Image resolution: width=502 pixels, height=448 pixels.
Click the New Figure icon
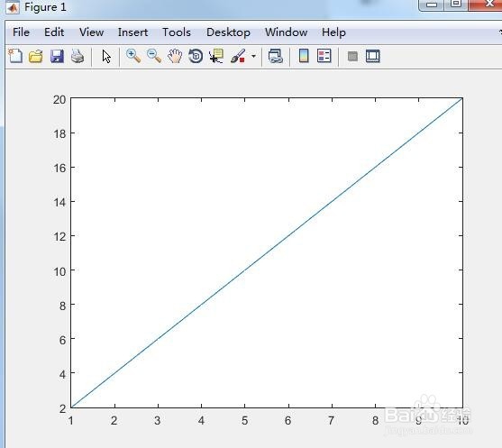15,57
